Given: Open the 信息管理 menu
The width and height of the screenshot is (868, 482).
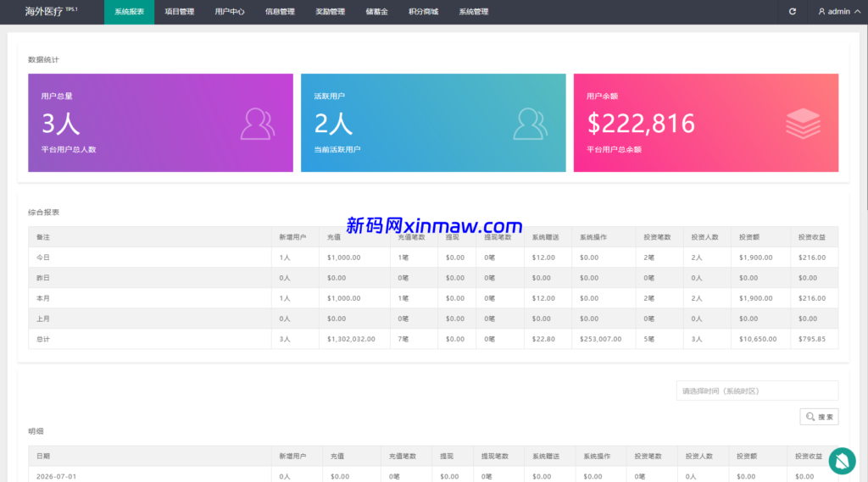Looking at the screenshot, I should coord(280,12).
